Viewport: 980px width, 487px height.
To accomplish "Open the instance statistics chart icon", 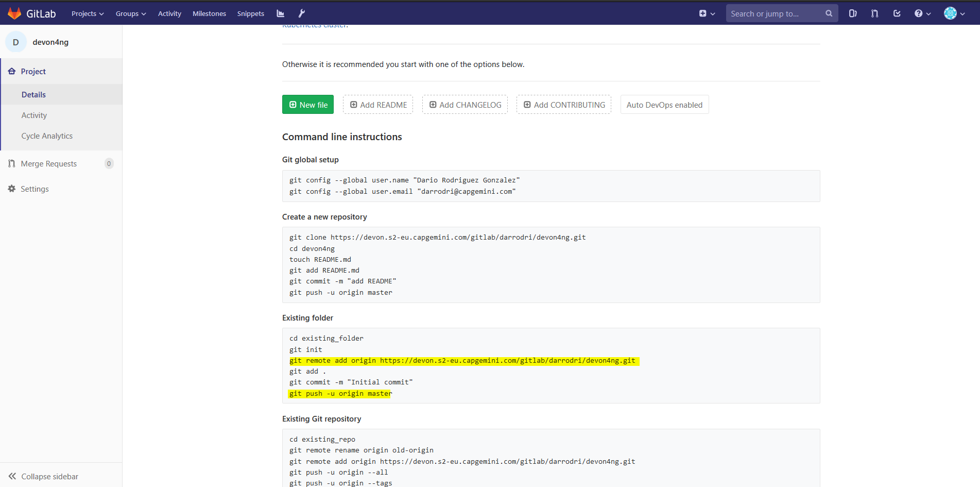I will 280,13.
